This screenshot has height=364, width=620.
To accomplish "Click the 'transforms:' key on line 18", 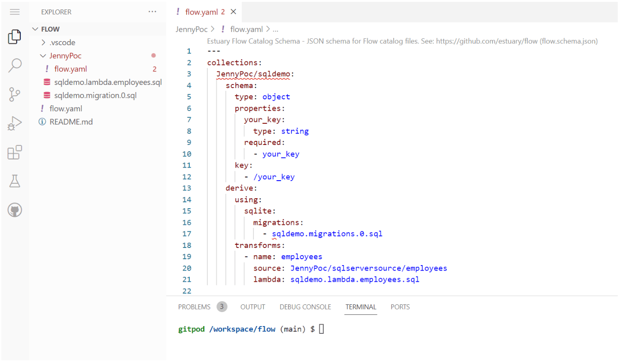I will coord(260,245).
